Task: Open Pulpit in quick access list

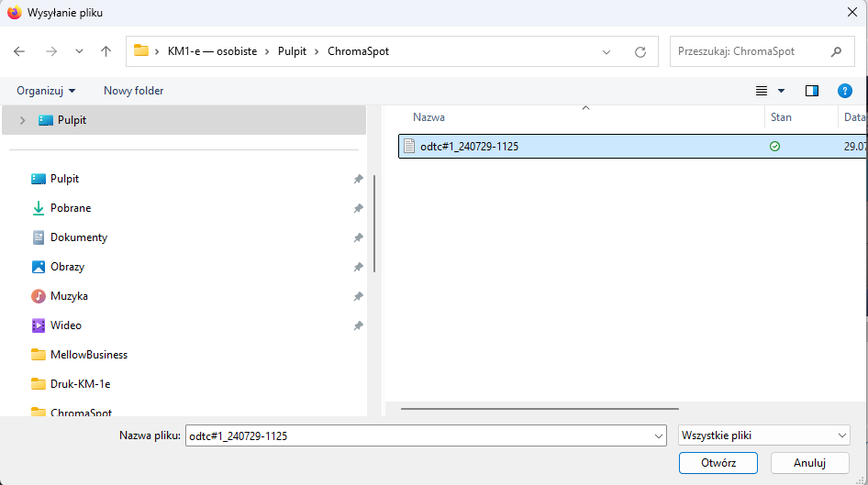Action: click(65, 179)
